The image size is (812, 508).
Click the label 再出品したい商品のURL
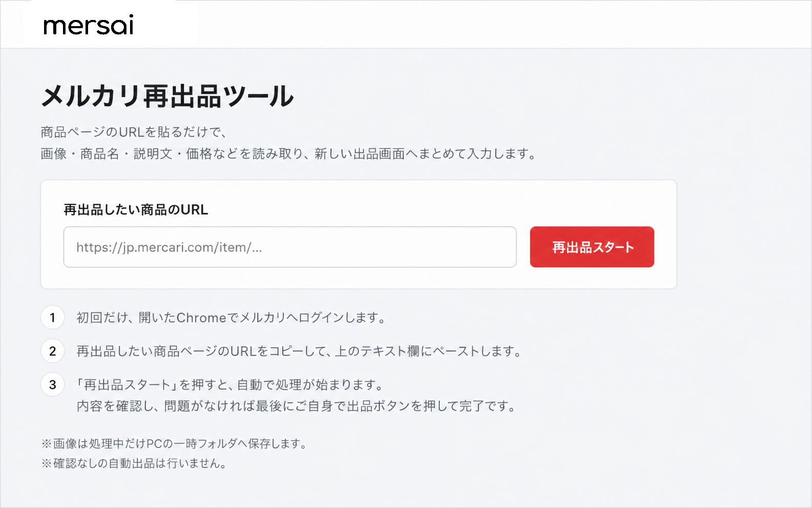coord(136,209)
